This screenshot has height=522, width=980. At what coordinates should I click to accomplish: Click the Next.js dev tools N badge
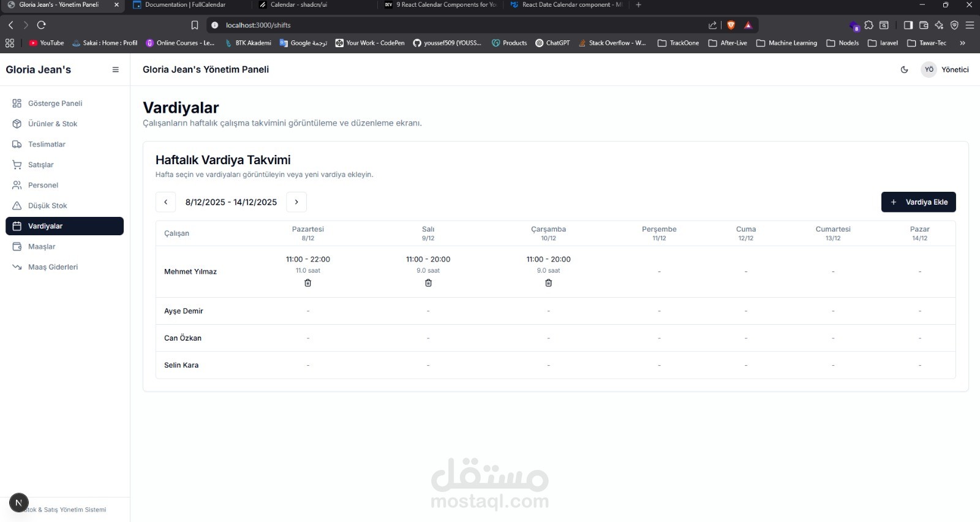coord(19,503)
